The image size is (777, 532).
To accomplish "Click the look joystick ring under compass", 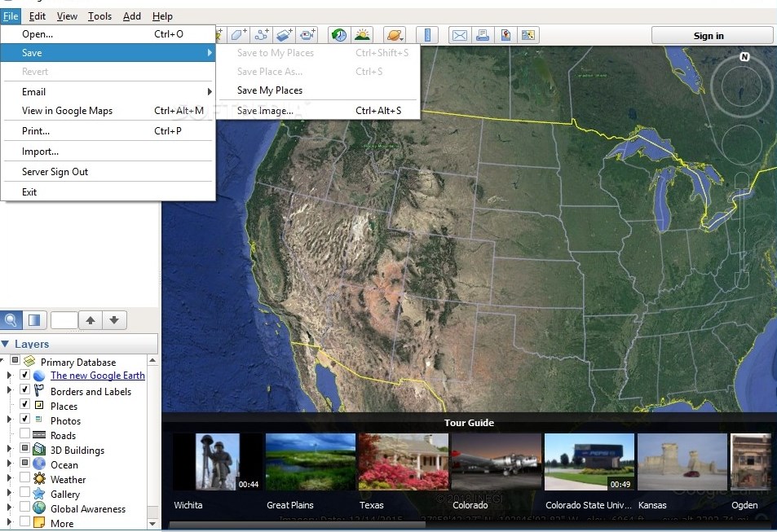I will click(741, 86).
